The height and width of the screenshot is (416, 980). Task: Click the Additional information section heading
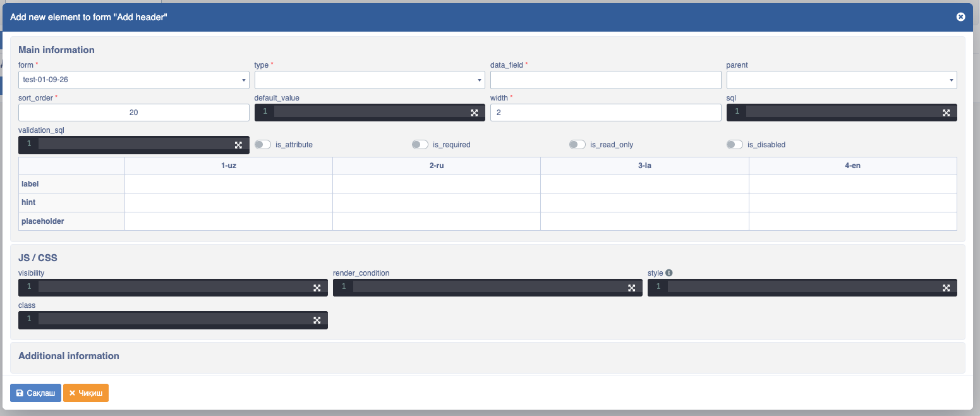69,356
